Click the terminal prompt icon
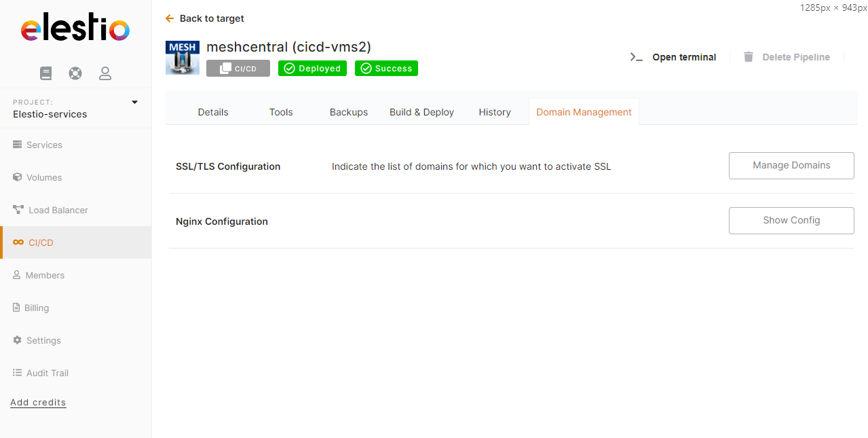This screenshot has height=438, width=868. pos(636,57)
